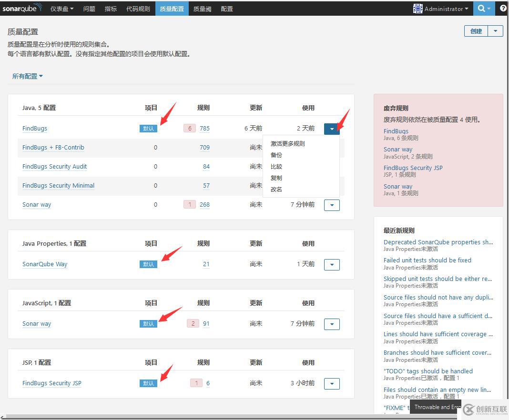Open JavaScript Sonar way in 废弃规则 panel

tap(397, 150)
